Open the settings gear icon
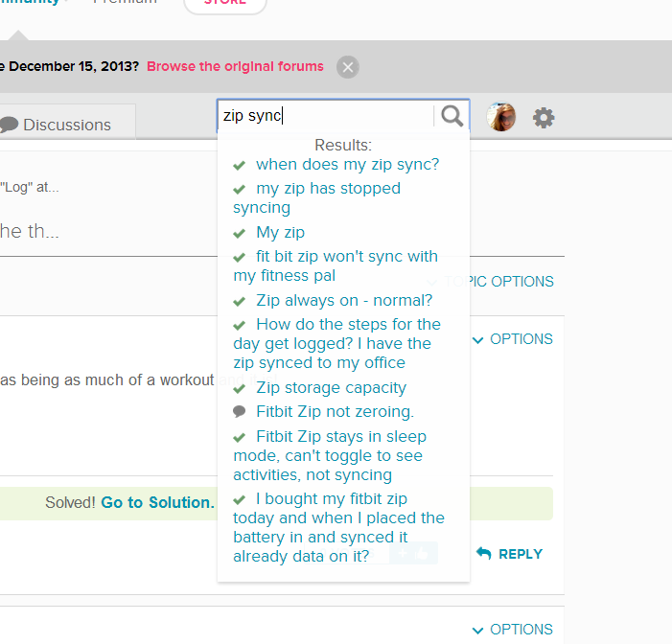 (x=544, y=118)
